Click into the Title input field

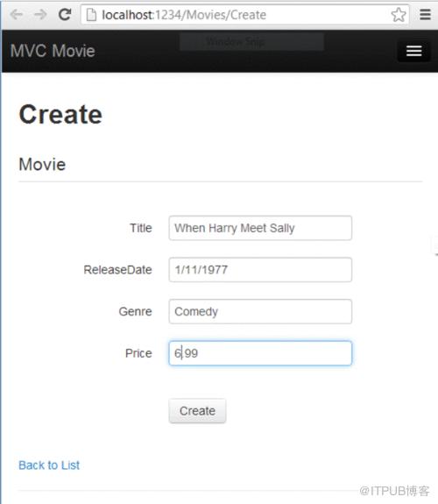coord(260,228)
